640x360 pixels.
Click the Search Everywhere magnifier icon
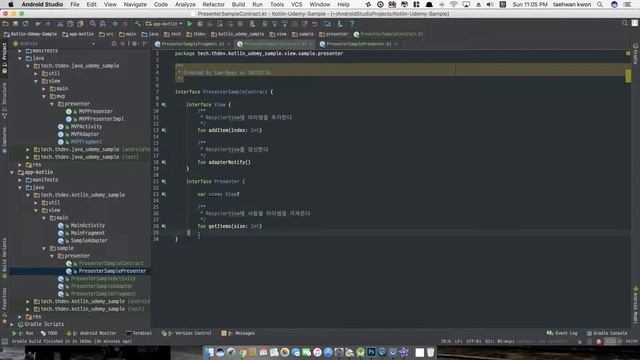coord(624,23)
